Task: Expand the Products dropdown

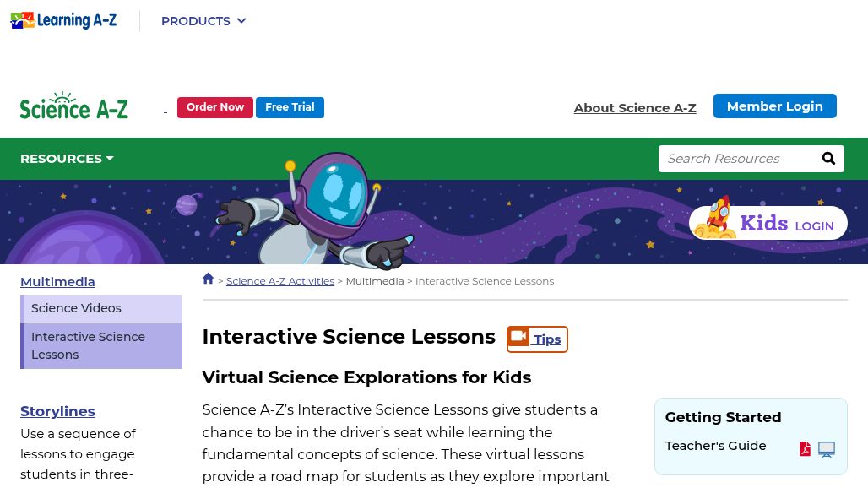Action: 203,21
